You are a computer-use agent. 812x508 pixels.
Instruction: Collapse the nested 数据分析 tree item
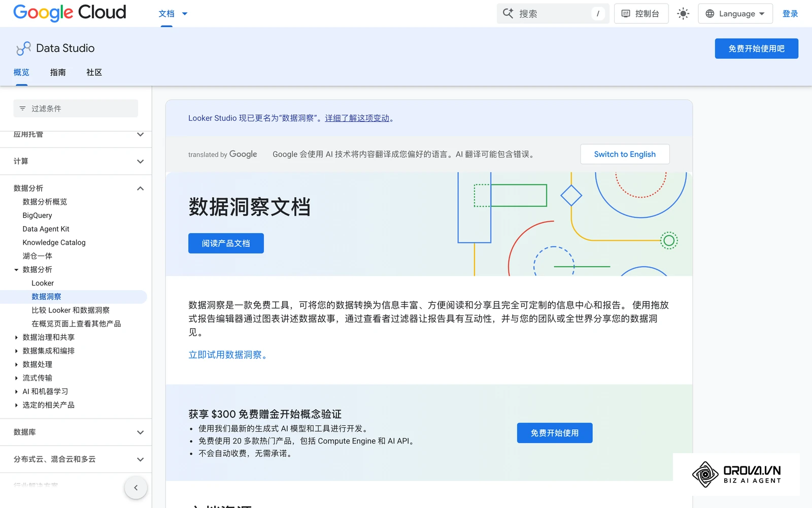pyautogui.click(x=16, y=270)
